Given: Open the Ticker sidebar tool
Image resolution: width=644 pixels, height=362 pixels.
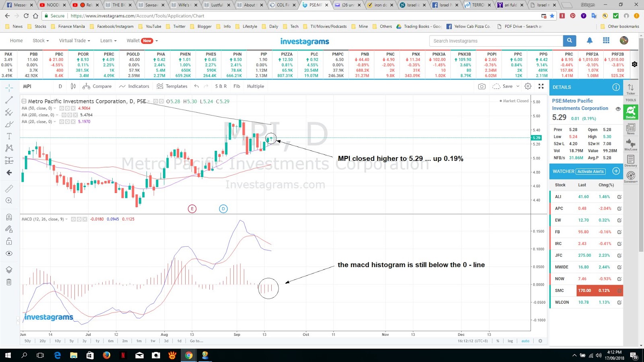Looking at the screenshot, I should 631,89.
